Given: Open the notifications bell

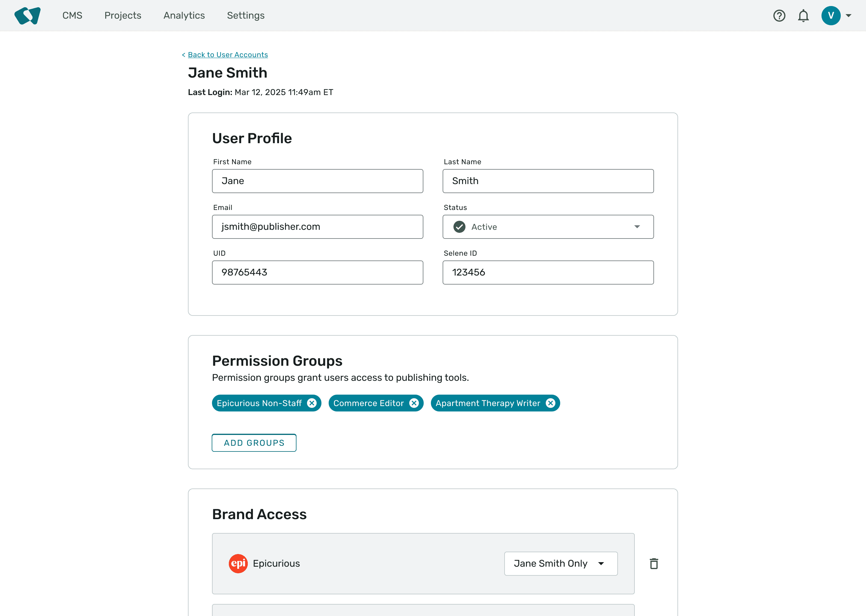Looking at the screenshot, I should coord(803,16).
